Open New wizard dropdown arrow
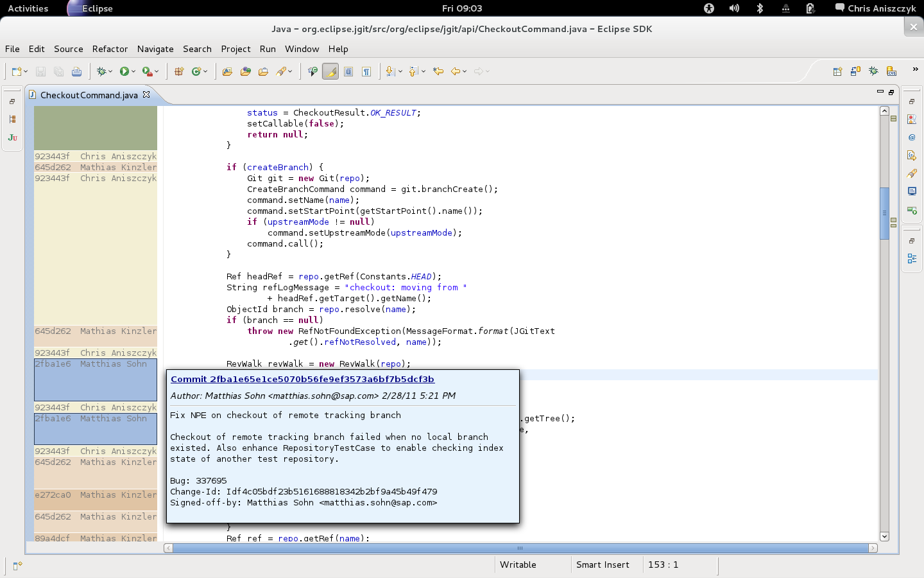924x578 pixels. click(x=26, y=71)
